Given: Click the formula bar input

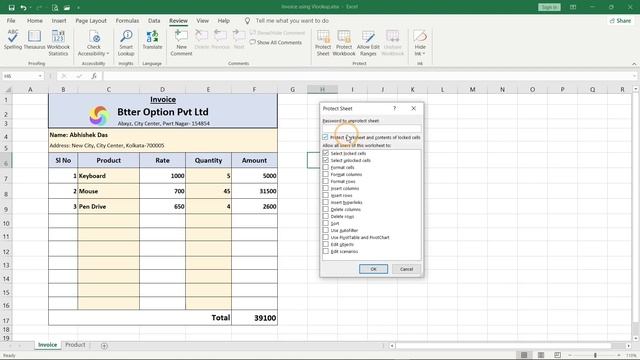Looking at the screenshot, I should tap(369, 76).
